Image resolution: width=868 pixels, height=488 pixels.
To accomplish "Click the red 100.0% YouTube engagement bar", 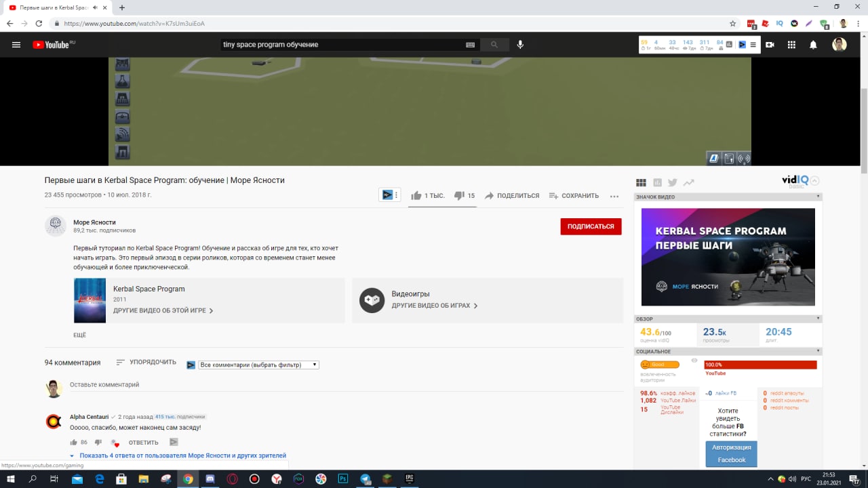I will pos(760,365).
